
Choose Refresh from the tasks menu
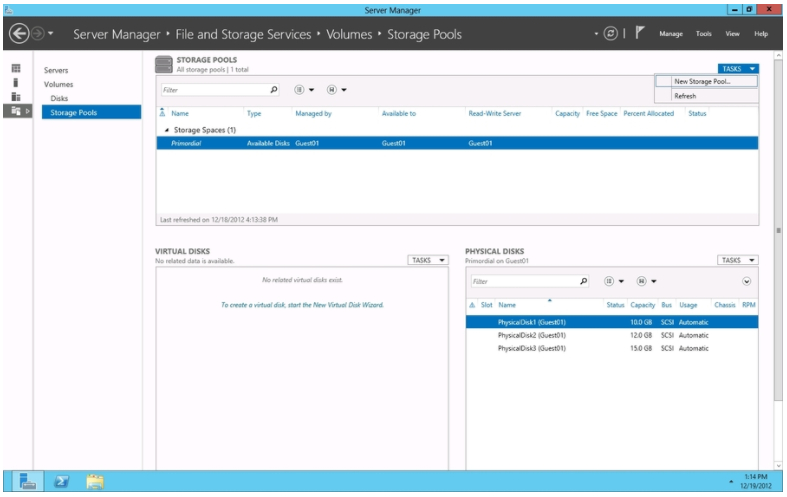(x=707, y=96)
